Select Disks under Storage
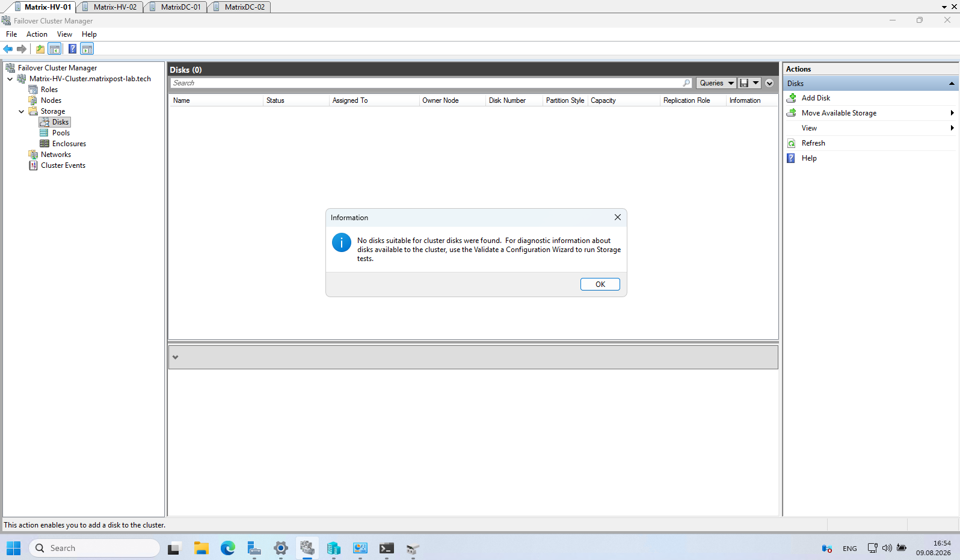This screenshot has height=560, width=960. coord(60,122)
